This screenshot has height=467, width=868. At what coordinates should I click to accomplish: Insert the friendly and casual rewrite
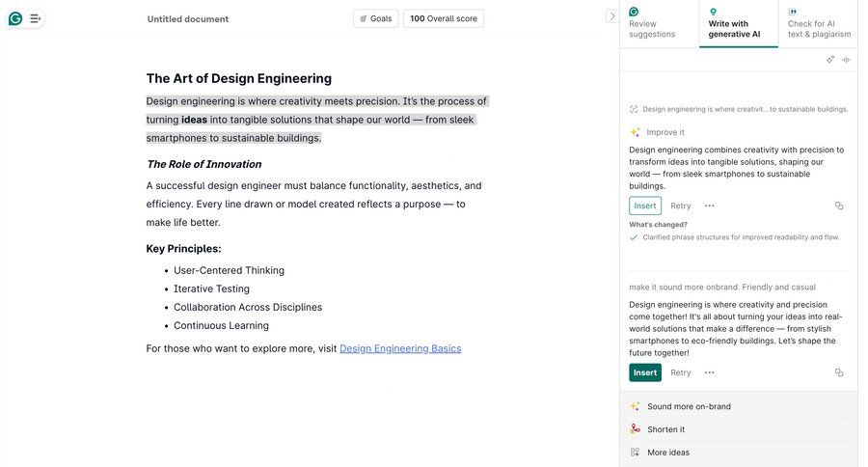[x=645, y=372]
